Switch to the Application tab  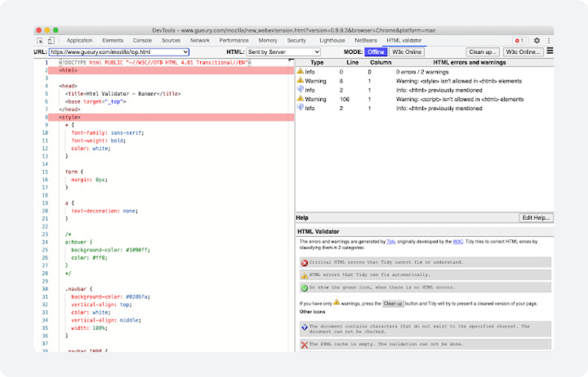coord(79,41)
